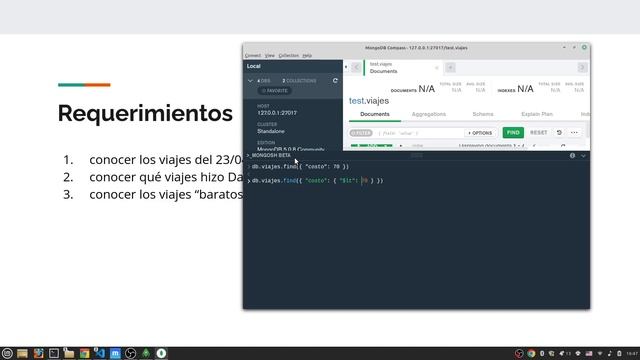
Task: Open the Help menu
Action: [307, 56]
